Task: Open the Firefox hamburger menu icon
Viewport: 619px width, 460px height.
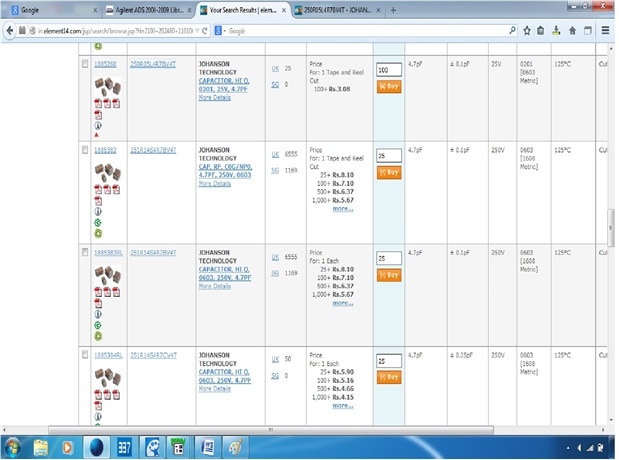Action: coord(605,30)
